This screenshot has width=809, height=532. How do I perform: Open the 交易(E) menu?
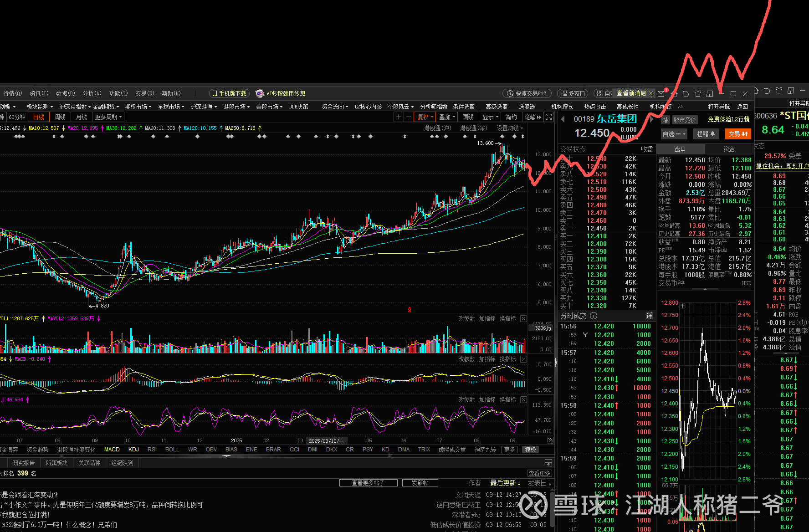[145, 93]
